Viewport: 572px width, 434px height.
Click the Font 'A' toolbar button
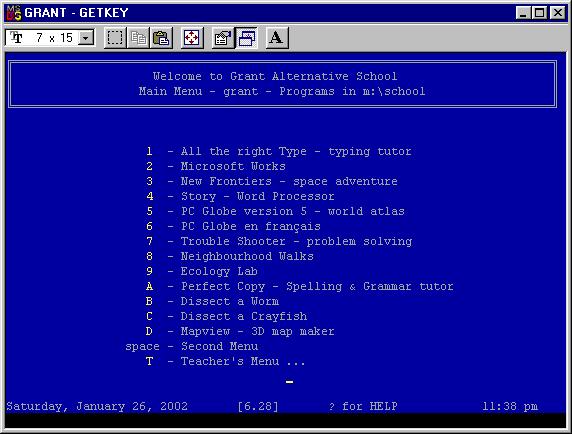(277, 38)
